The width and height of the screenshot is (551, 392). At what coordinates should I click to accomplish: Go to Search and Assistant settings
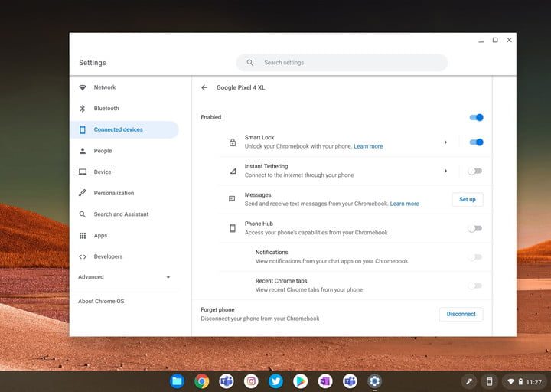pos(125,214)
